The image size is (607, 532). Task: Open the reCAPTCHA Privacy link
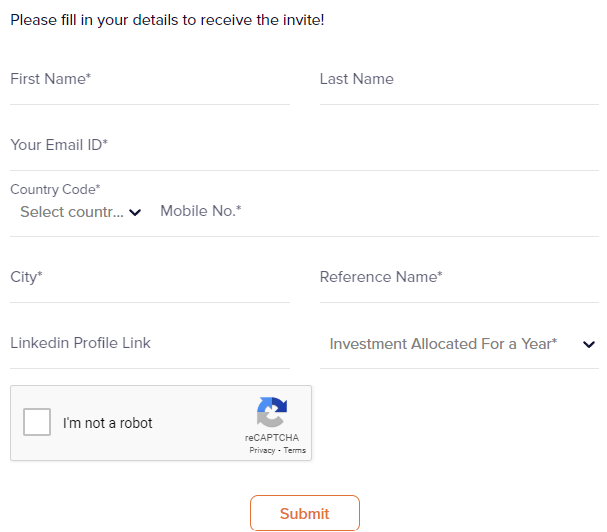(x=262, y=451)
